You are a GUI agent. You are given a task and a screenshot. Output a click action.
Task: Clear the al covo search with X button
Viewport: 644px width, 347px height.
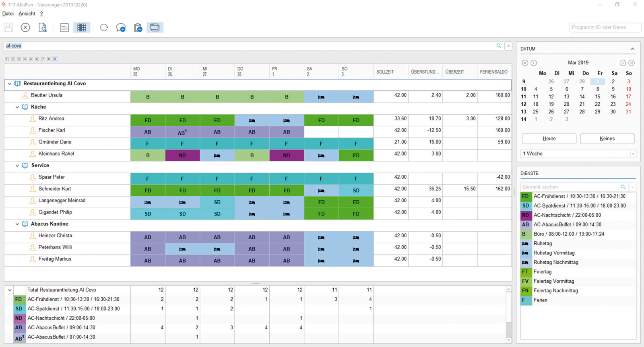click(x=508, y=46)
